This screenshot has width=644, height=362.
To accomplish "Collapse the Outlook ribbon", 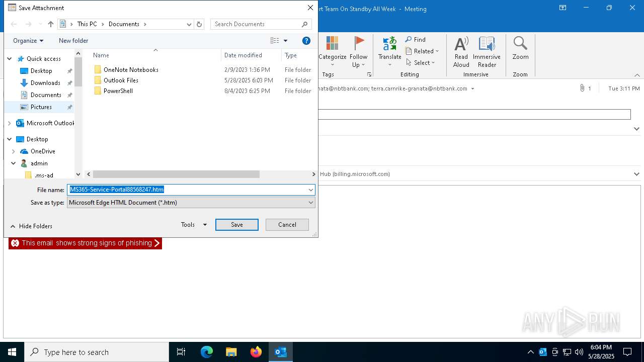I will click(637, 75).
